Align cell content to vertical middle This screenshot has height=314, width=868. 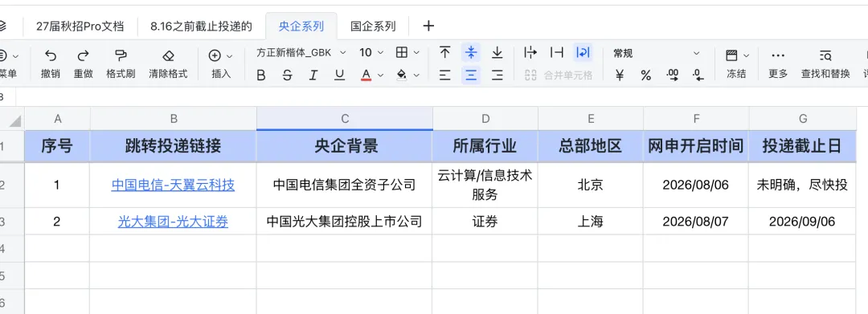tap(471, 52)
